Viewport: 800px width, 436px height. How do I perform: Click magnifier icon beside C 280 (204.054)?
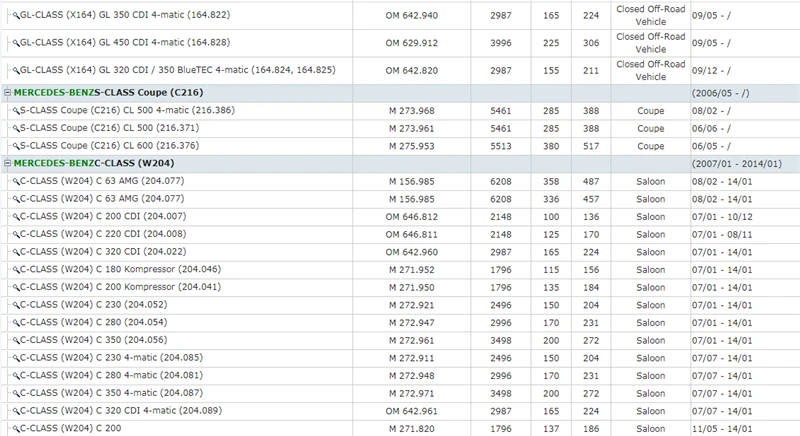click(x=16, y=323)
